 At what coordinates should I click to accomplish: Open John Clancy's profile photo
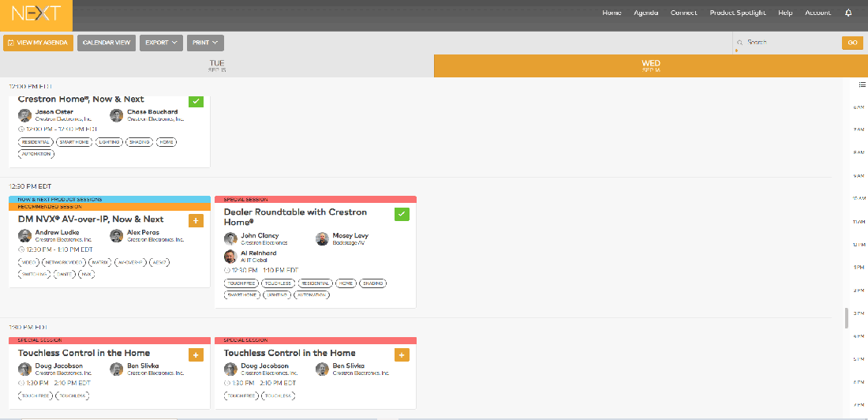click(230, 238)
